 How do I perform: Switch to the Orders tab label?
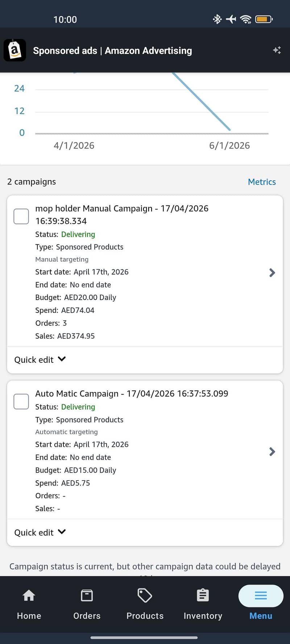click(x=87, y=616)
